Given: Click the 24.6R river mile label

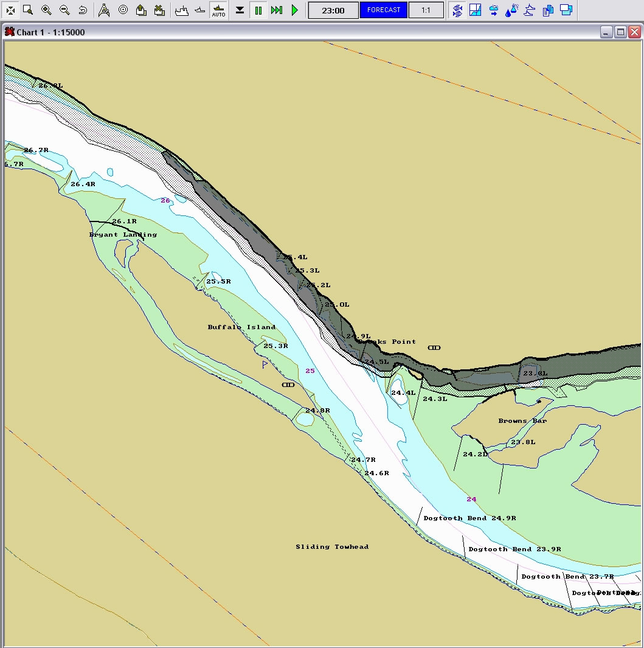Looking at the screenshot, I should 377,473.
